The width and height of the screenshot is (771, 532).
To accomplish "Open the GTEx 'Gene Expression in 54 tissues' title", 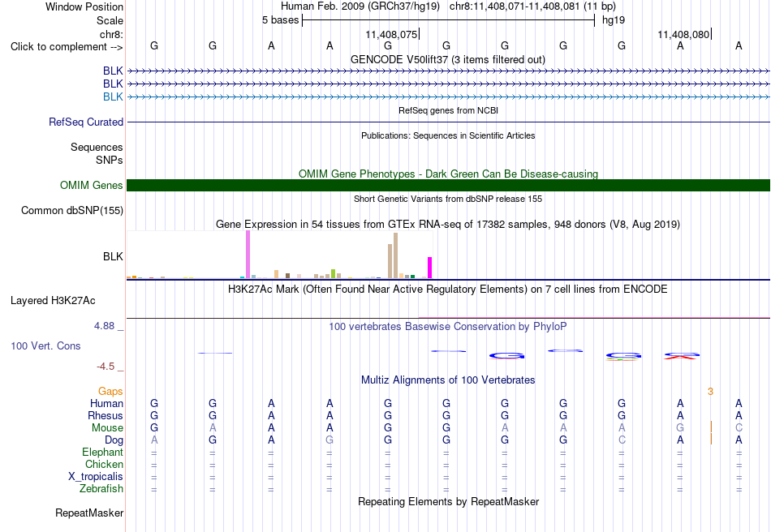I will [448, 224].
